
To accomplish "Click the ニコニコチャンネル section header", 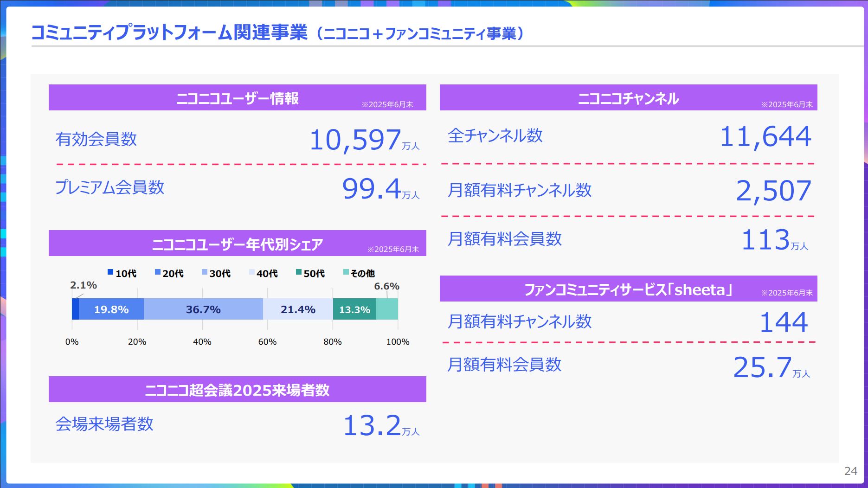I will pyautogui.click(x=628, y=97).
